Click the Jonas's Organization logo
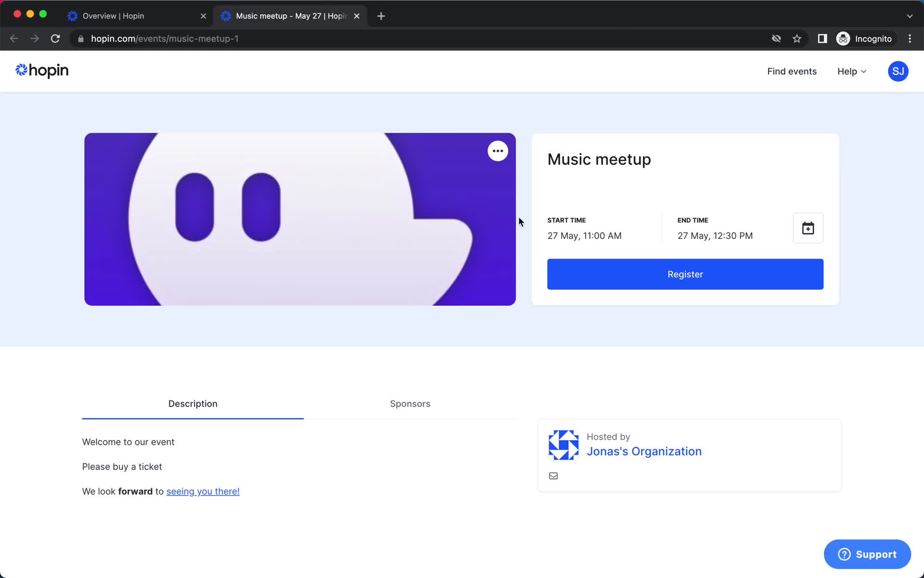The image size is (924, 578). [564, 445]
